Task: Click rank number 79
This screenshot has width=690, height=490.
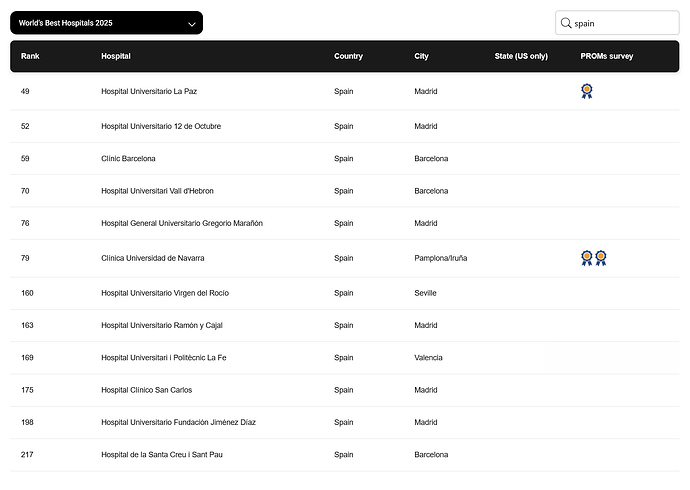Action: pos(25,258)
